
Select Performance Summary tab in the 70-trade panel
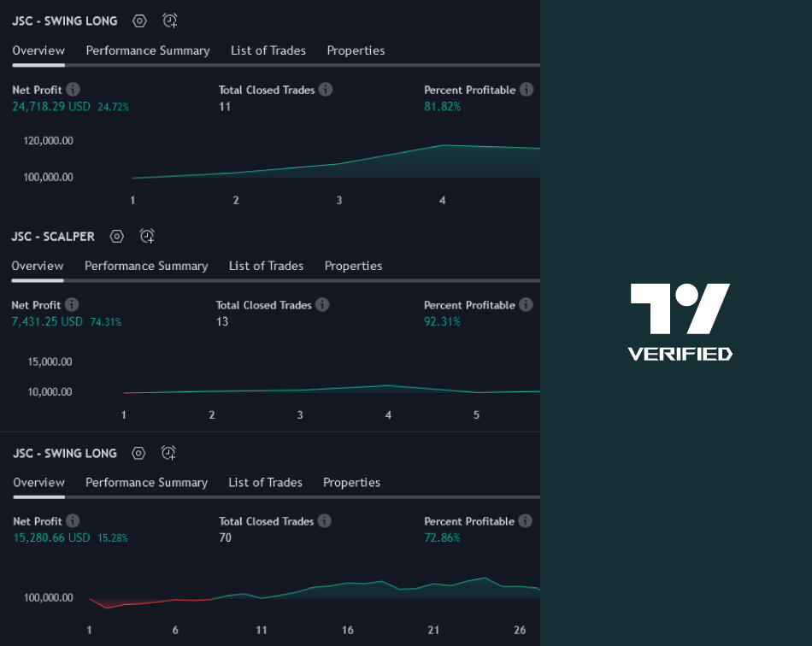[146, 483]
